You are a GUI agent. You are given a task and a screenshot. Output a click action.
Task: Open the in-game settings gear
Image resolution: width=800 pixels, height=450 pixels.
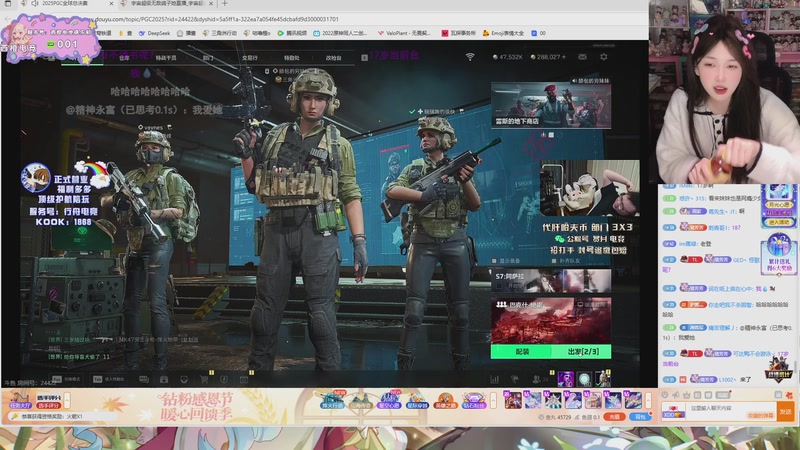pos(604,57)
